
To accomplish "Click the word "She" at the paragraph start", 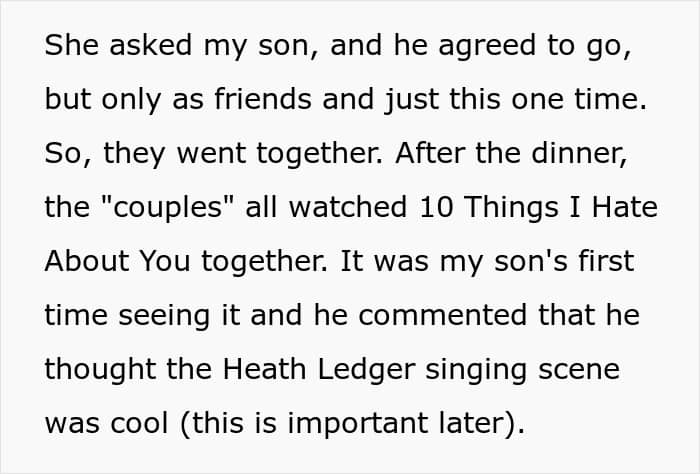I will coord(70,44).
